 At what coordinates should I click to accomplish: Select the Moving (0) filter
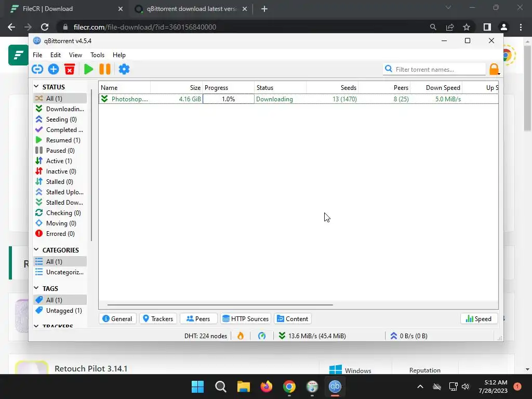click(x=60, y=223)
